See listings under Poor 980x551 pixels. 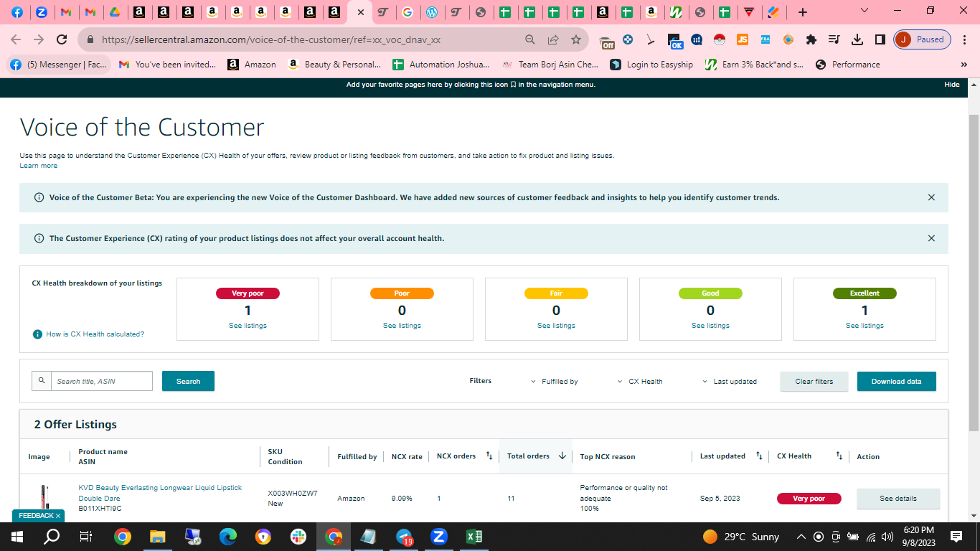[402, 326]
